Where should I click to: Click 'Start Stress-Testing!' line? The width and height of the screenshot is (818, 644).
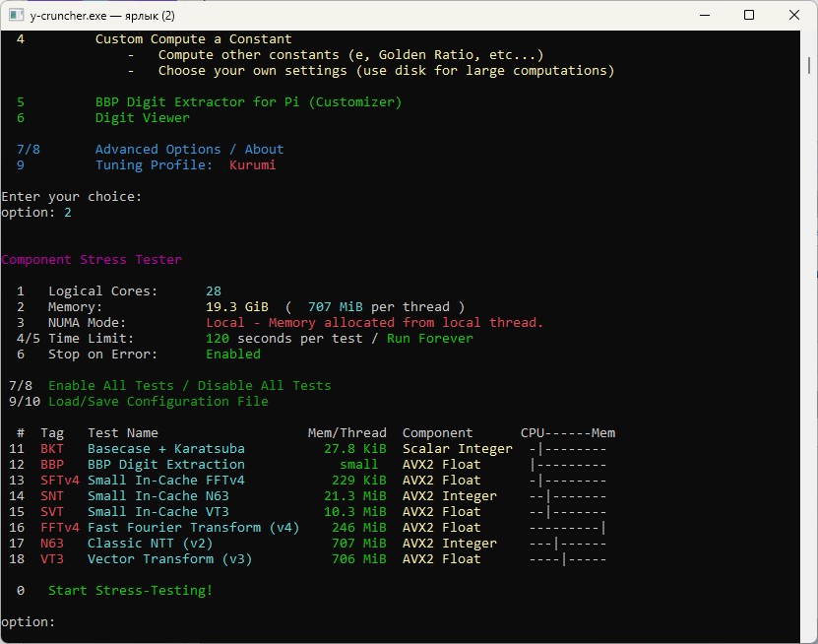tap(130, 591)
